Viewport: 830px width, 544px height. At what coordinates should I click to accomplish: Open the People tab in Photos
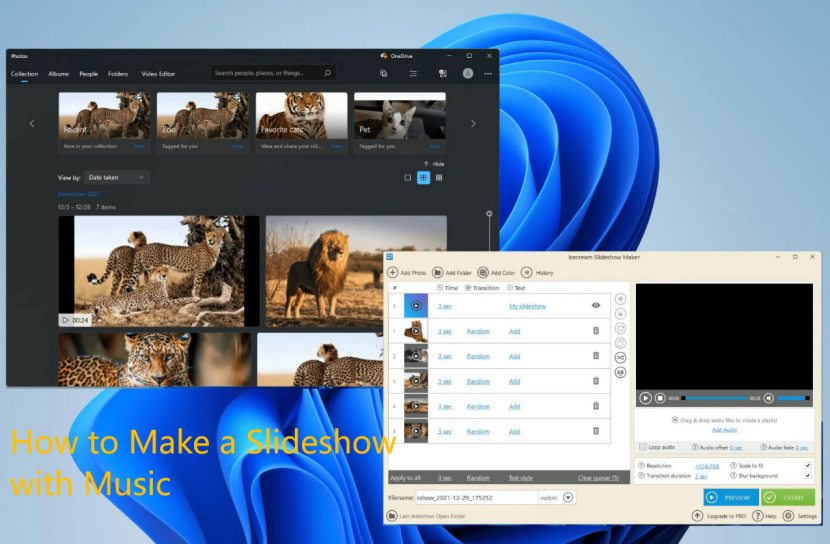[x=88, y=74]
